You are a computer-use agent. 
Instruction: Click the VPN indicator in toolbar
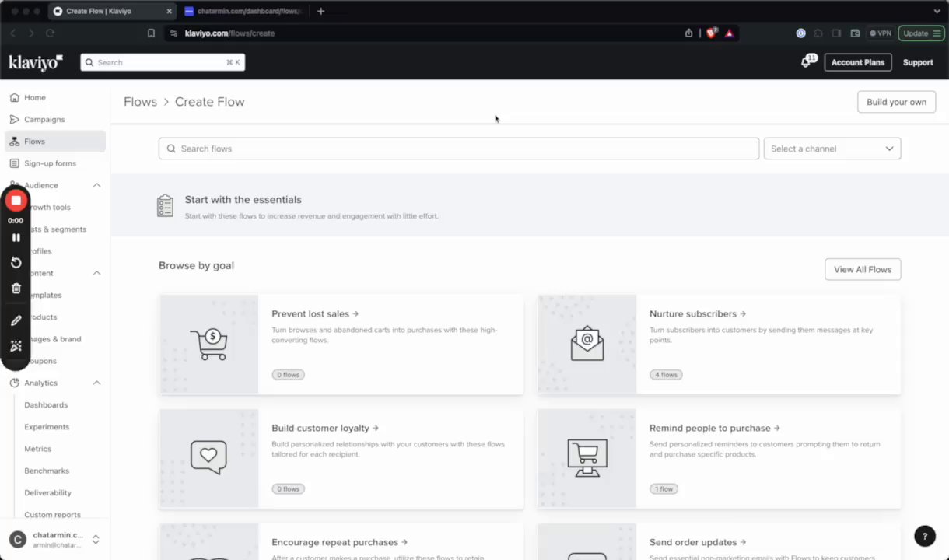click(881, 33)
